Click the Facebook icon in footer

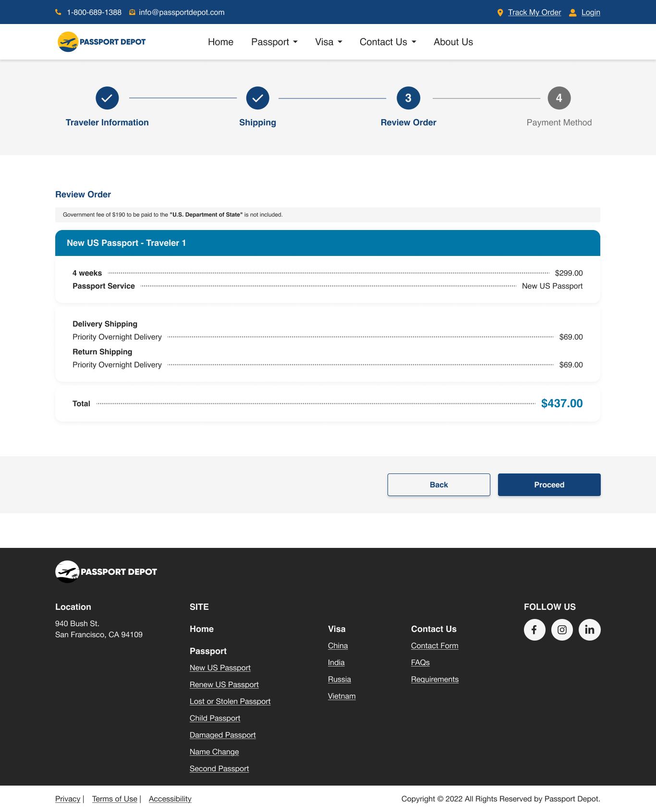[535, 630]
